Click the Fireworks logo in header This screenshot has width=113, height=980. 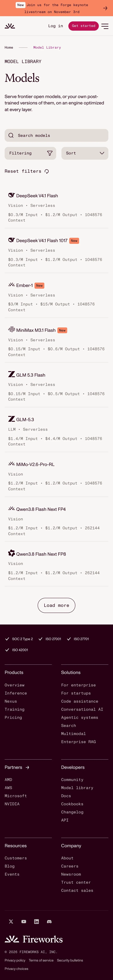(x=10, y=26)
